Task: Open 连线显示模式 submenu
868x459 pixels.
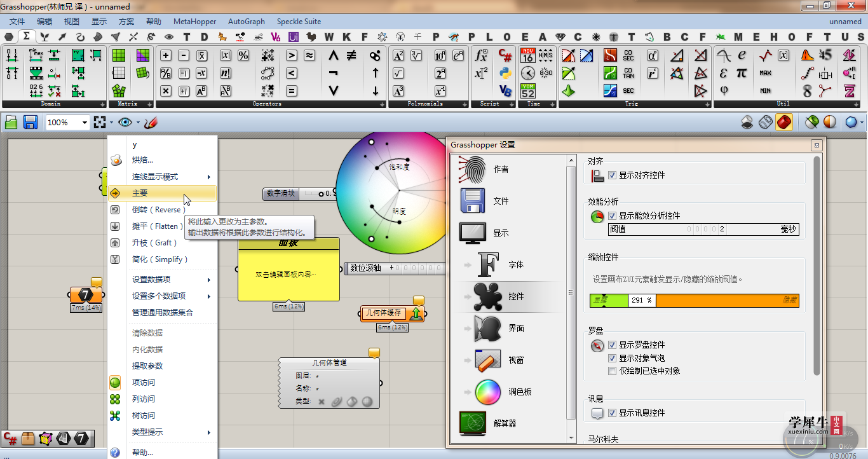Action: pos(163,177)
